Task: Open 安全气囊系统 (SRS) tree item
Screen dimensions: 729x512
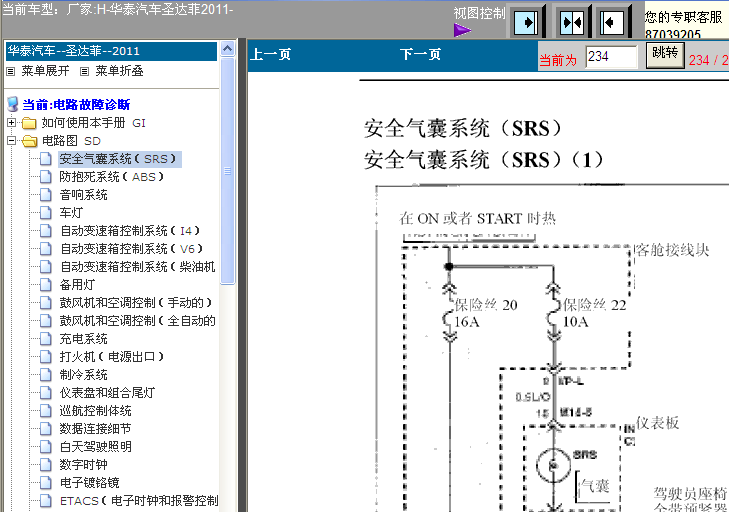Action: click(x=119, y=159)
